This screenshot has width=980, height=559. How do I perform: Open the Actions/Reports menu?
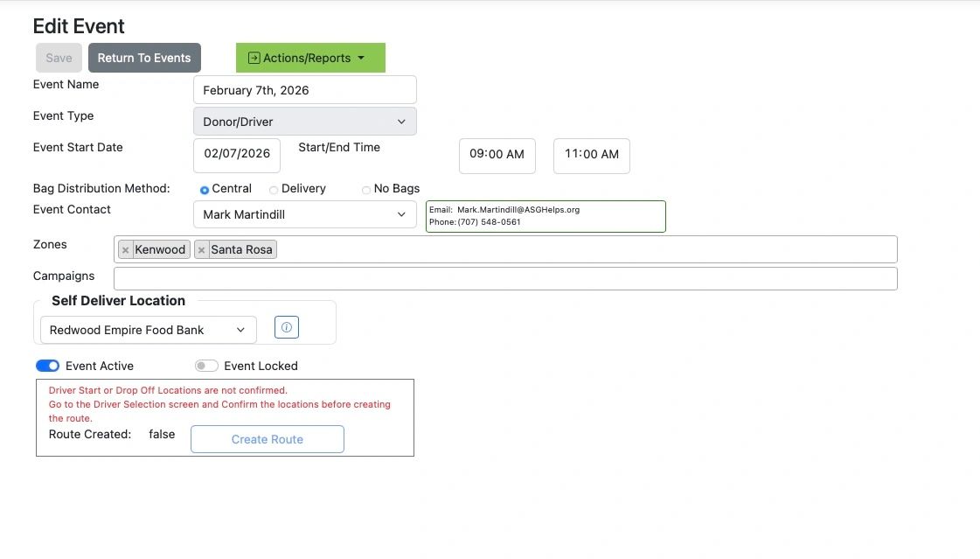coord(310,58)
